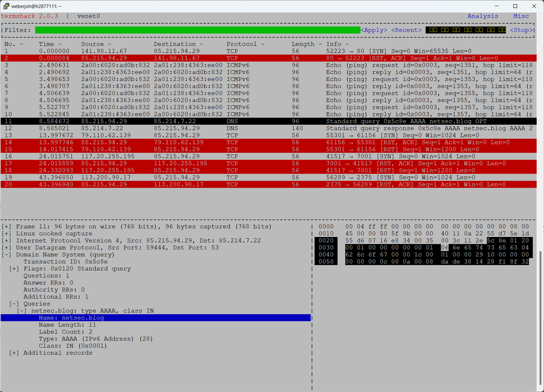This screenshot has width=544, height=392.
Task: Click the termshark 2.0.3 title text
Action: [x=29, y=16]
